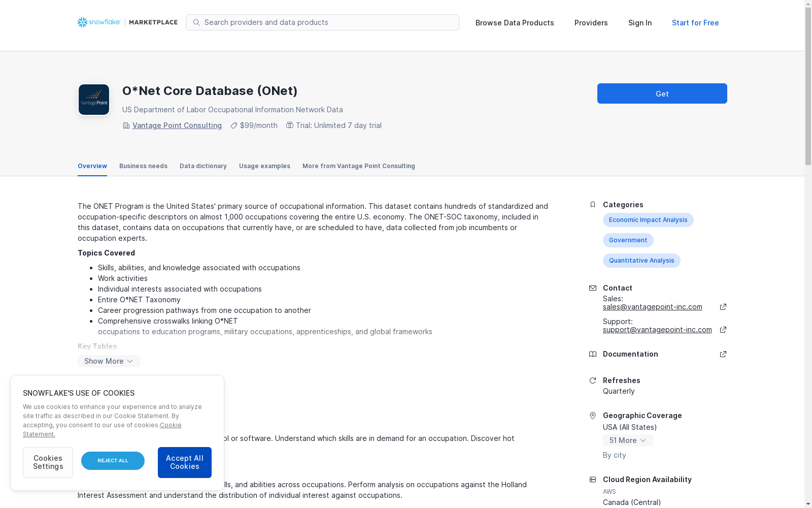Viewport: 812px width, 508px height.
Task: Click the Refreshes circular arrow icon
Action: click(592, 380)
